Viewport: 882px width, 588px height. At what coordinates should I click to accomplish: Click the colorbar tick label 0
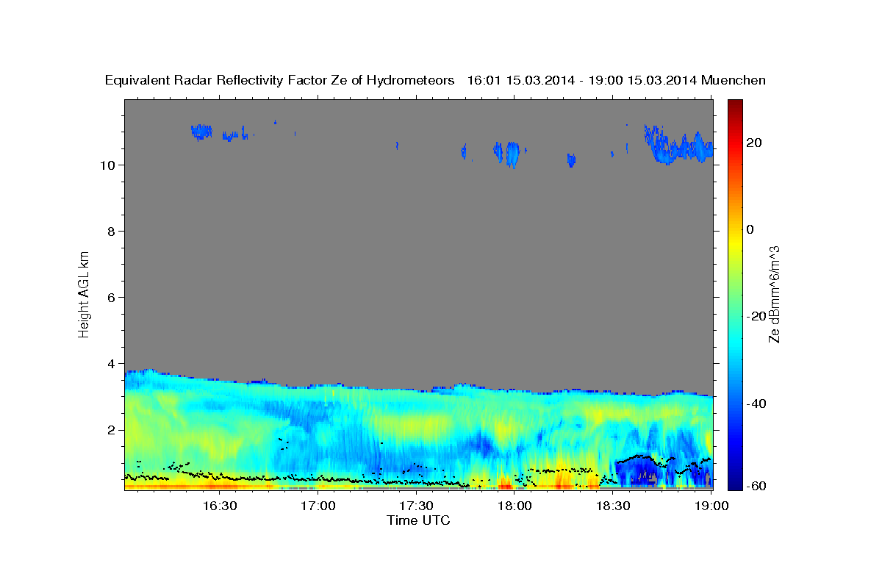point(751,229)
